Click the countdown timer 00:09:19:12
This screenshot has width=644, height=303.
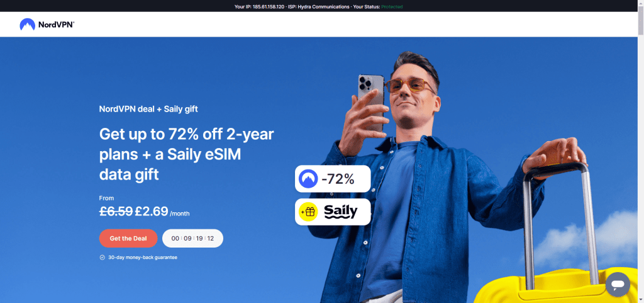pyautogui.click(x=192, y=239)
